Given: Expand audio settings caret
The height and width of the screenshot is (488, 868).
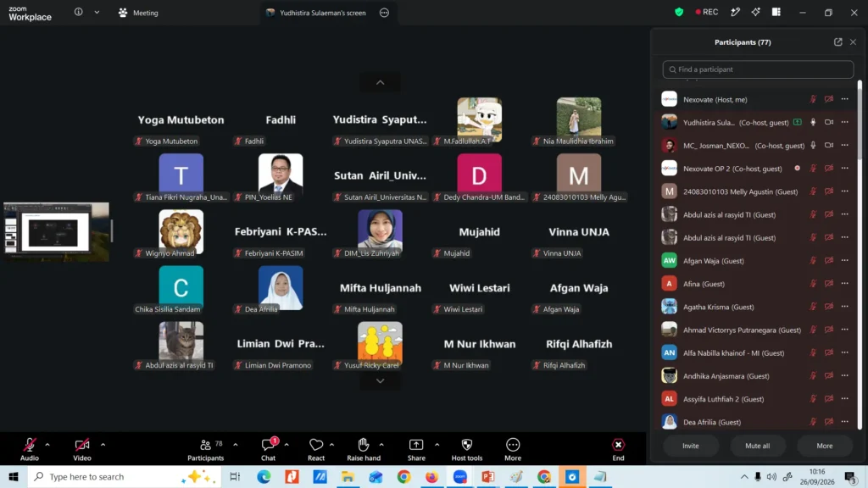Looking at the screenshot, I should pos(47,444).
